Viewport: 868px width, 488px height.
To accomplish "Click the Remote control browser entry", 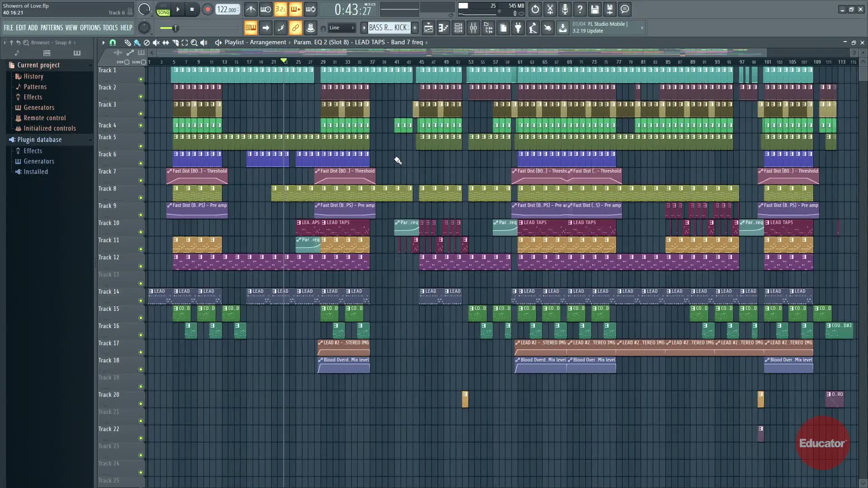I will coord(44,118).
